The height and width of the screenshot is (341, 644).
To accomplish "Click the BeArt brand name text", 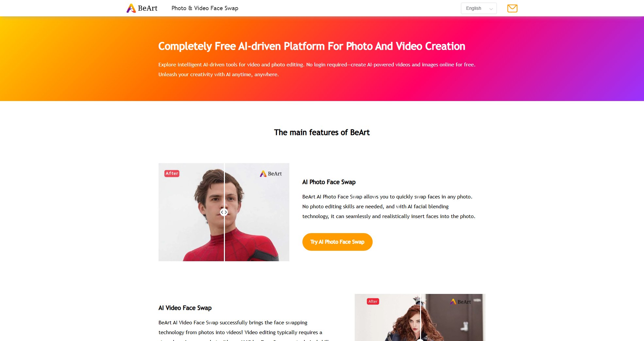I will pyautogui.click(x=147, y=8).
